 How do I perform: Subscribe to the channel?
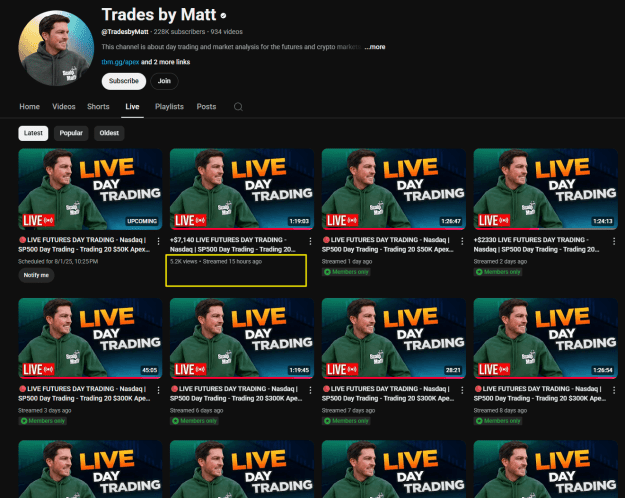[124, 81]
